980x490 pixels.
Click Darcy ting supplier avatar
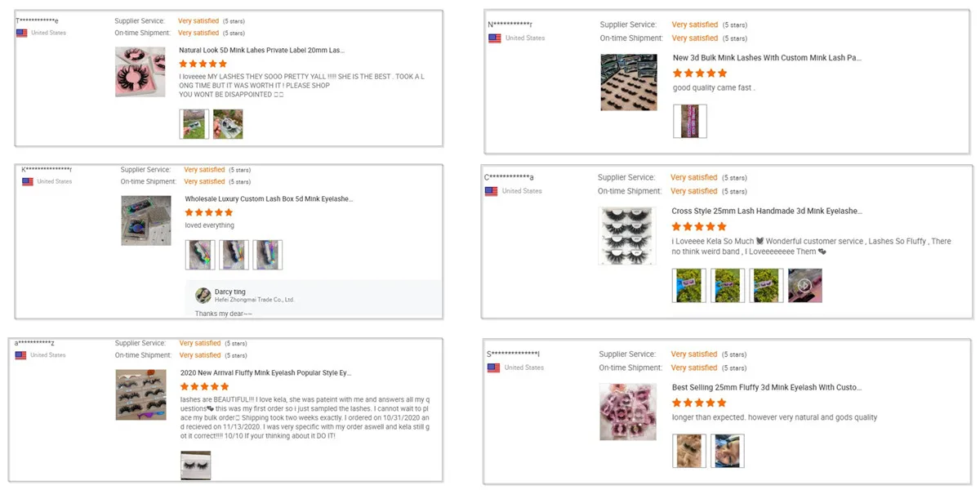coord(203,295)
